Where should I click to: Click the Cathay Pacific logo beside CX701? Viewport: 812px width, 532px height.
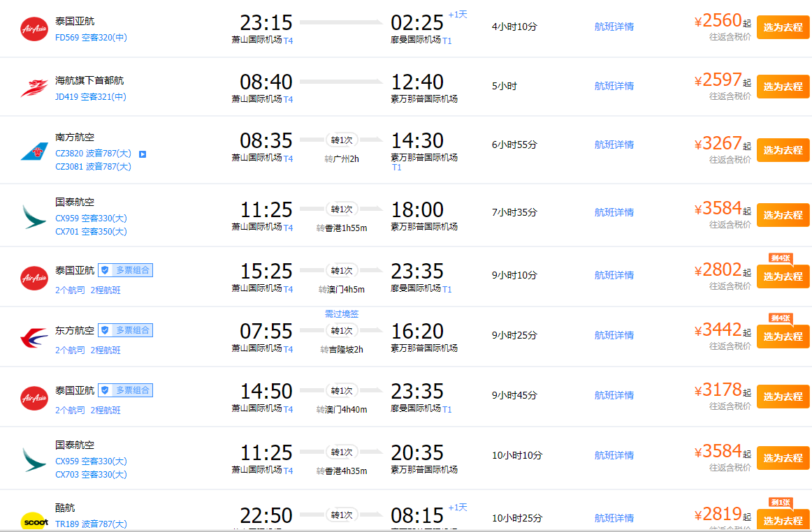34,216
